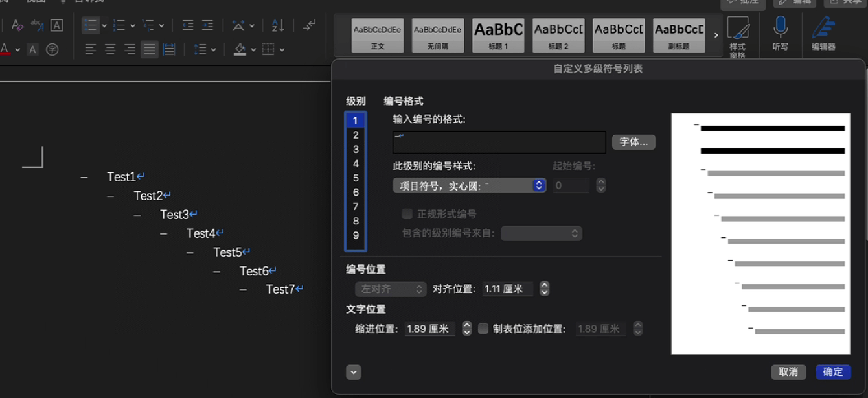Click the Asian layout (A with arrows) icon
Image resolution: width=868 pixels, height=398 pixels.
tap(238, 25)
